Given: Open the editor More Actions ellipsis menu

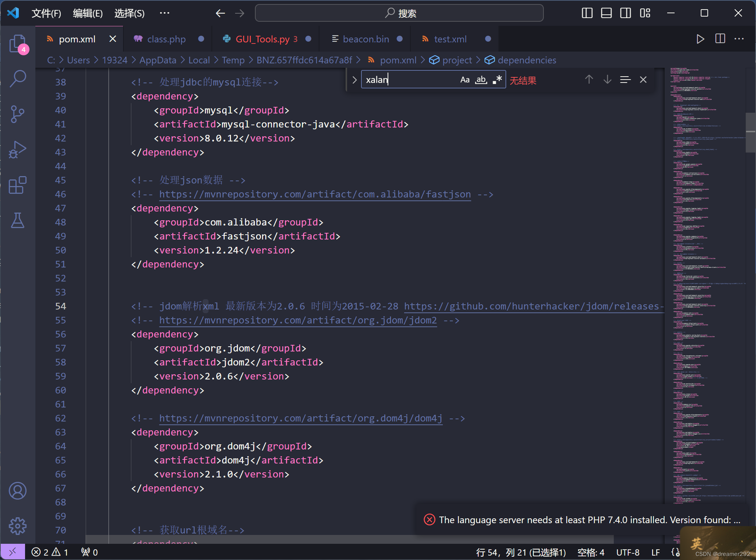Looking at the screenshot, I should [739, 39].
